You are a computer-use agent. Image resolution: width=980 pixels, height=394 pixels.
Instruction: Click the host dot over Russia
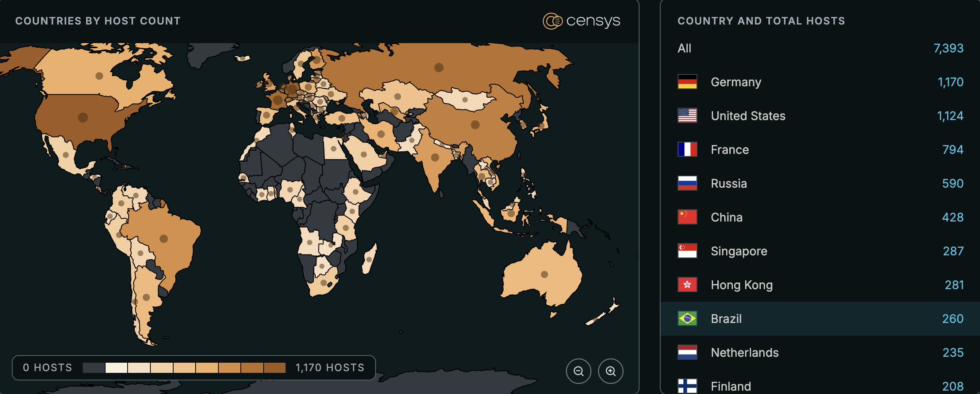tap(439, 67)
